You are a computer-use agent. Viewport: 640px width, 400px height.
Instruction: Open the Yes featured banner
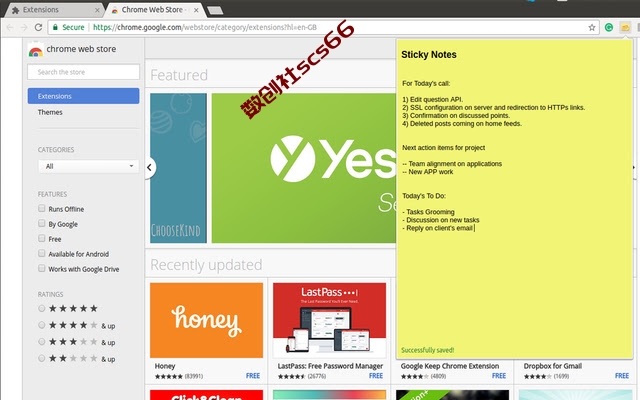click(304, 168)
